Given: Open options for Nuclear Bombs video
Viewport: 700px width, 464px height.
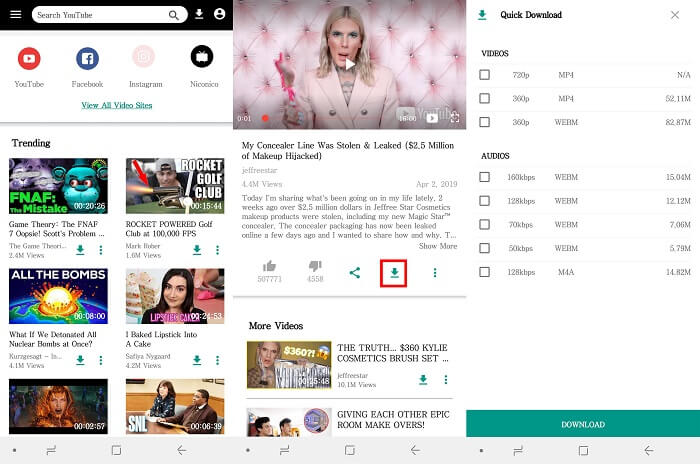Looking at the screenshot, I should pyautogui.click(x=101, y=360).
